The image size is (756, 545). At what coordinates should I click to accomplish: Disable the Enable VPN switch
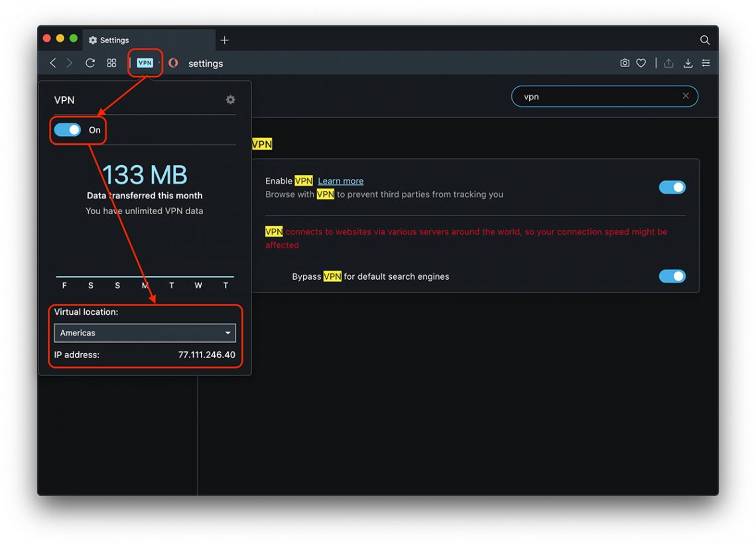672,187
